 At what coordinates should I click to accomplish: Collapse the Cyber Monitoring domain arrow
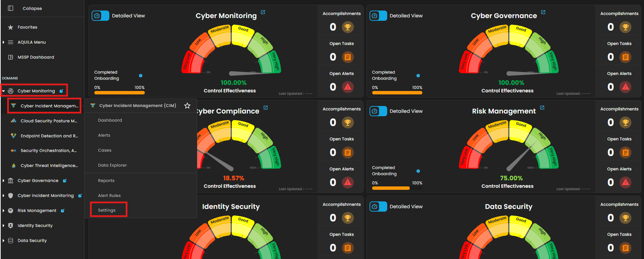point(3,91)
